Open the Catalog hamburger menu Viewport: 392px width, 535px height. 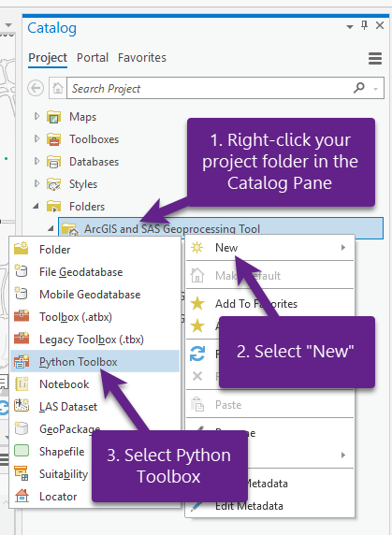375,59
